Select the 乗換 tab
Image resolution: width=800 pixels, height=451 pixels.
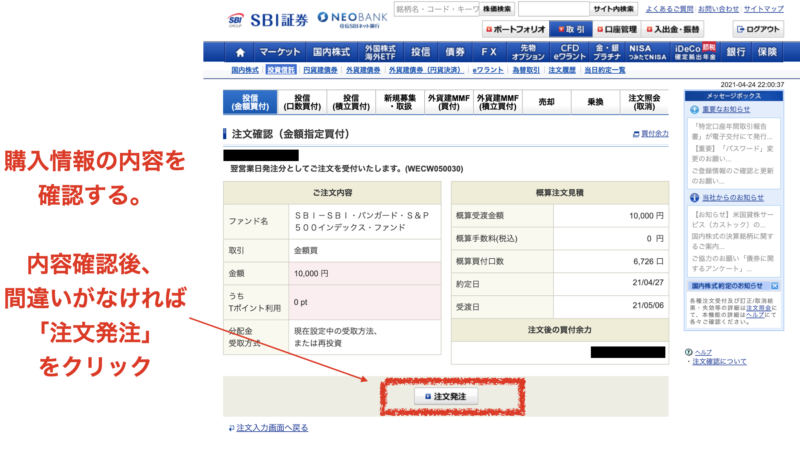click(595, 102)
